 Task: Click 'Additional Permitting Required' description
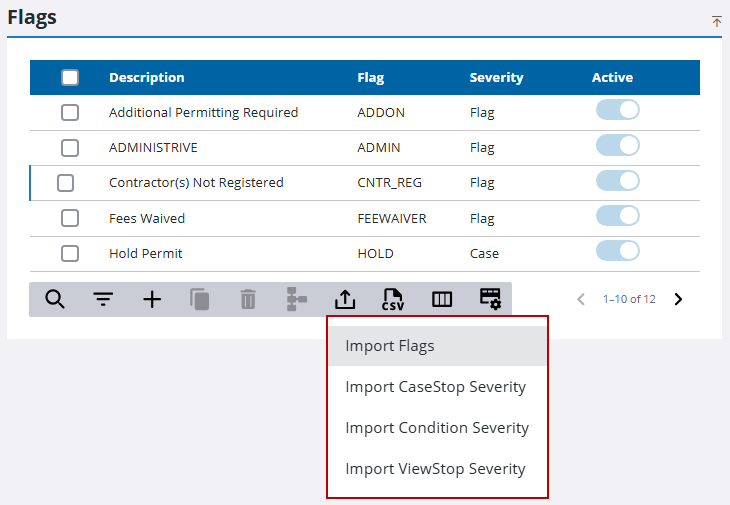point(203,113)
